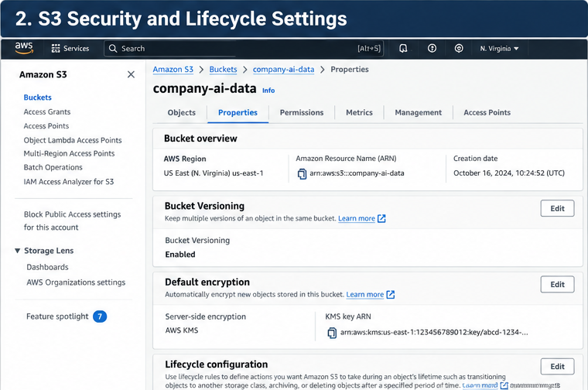Click the search input field in the top bar

(244, 49)
